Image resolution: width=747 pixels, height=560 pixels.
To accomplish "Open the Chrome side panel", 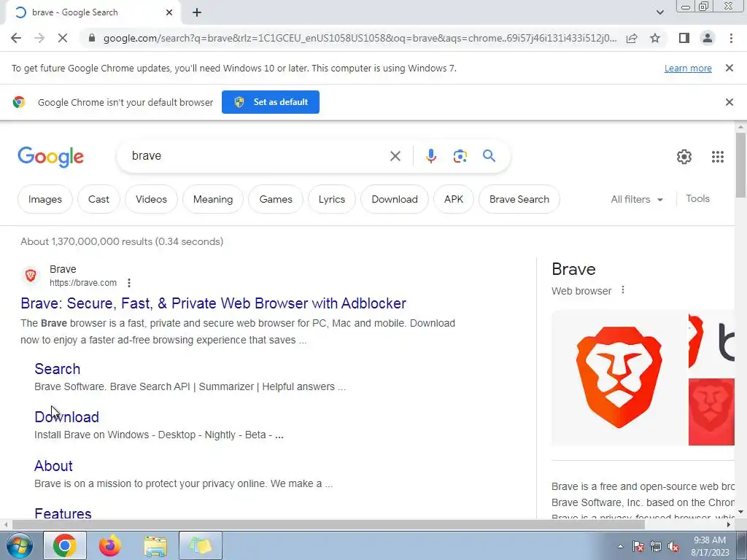I will (684, 38).
